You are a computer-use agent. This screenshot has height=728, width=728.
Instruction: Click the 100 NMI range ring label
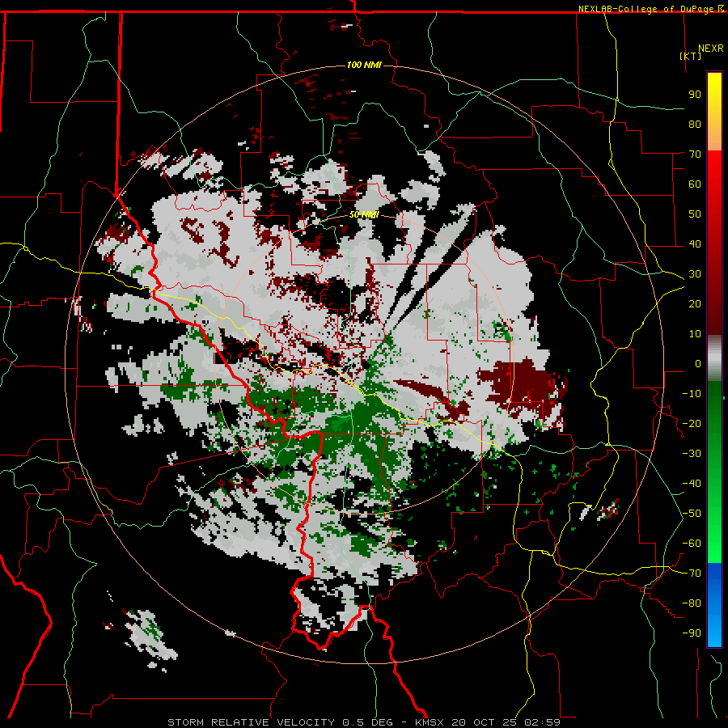point(364,65)
